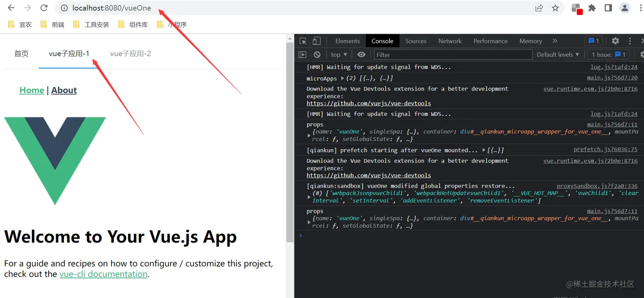Open main.js?56d7:20 source link
644x298 pixels.
tap(612, 78)
